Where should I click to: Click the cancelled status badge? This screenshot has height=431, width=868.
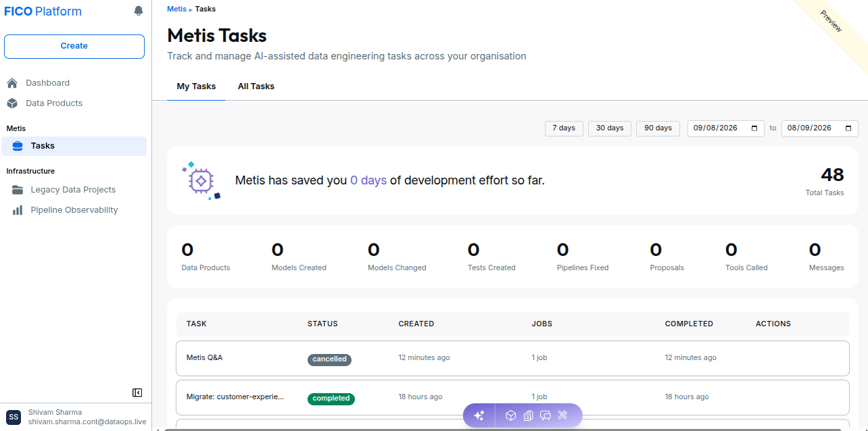pyautogui.click(x=329, y=359)
